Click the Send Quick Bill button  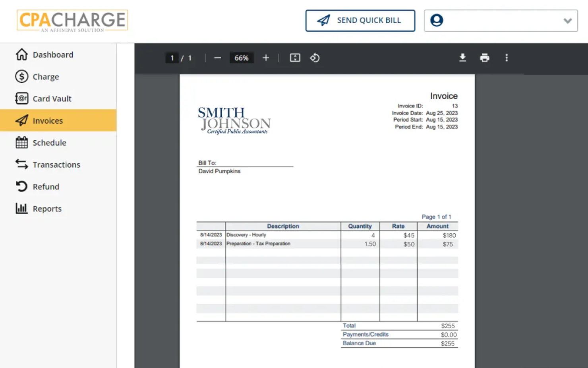[x=360, y=20]
